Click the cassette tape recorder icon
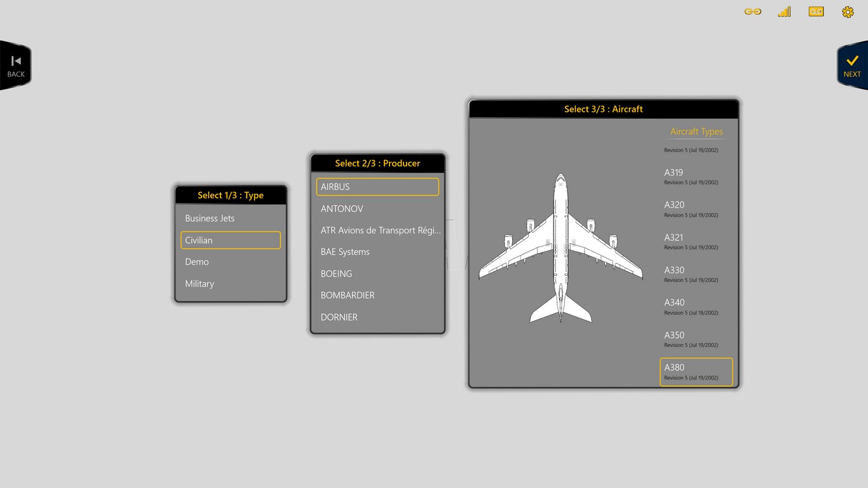 point(816,11)
